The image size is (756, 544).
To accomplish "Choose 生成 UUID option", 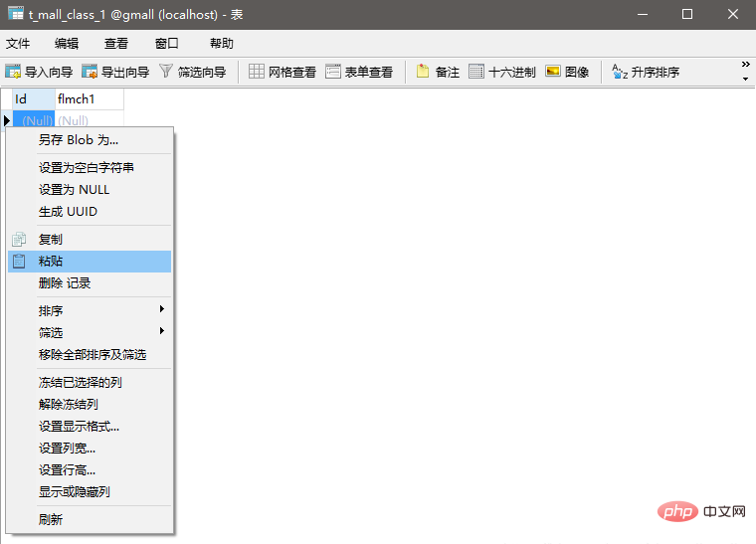I will point(90,212).
